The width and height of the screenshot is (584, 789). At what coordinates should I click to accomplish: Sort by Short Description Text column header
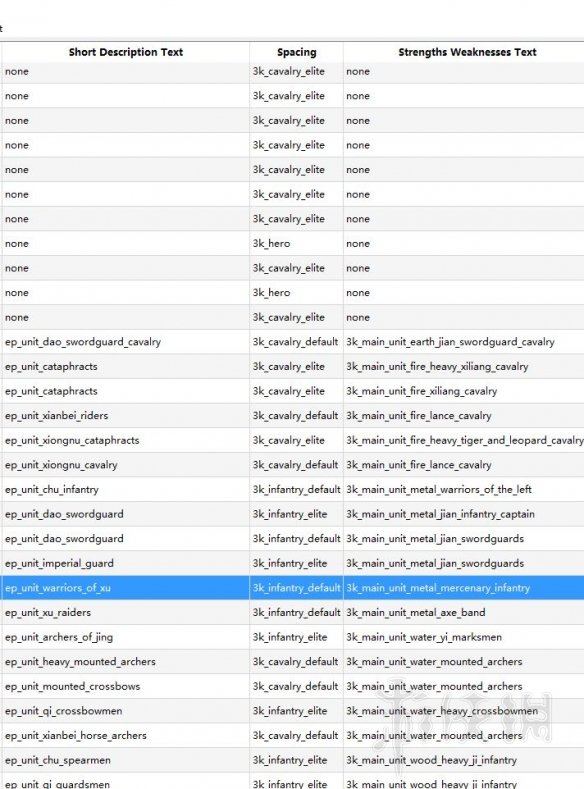pos(125,52)
